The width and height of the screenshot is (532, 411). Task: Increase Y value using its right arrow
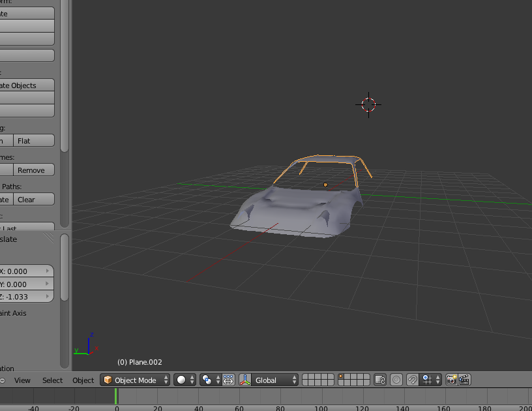coord(48,284)
